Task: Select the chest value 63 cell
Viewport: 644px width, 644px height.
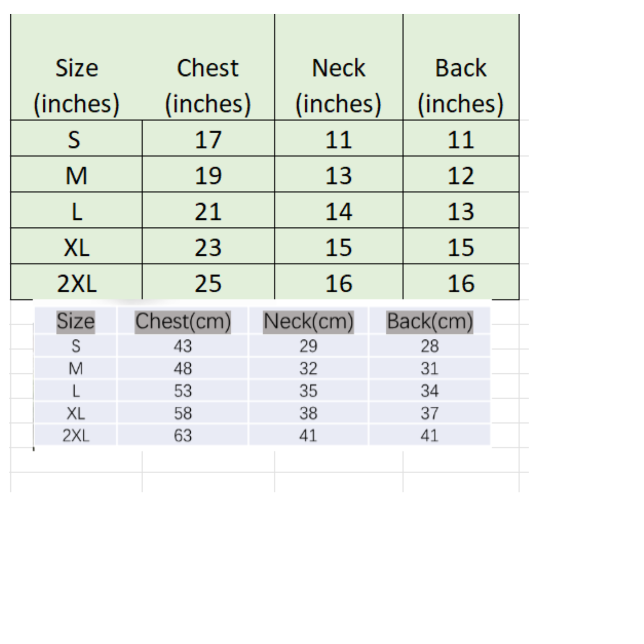Action: (x=183, y=435)
